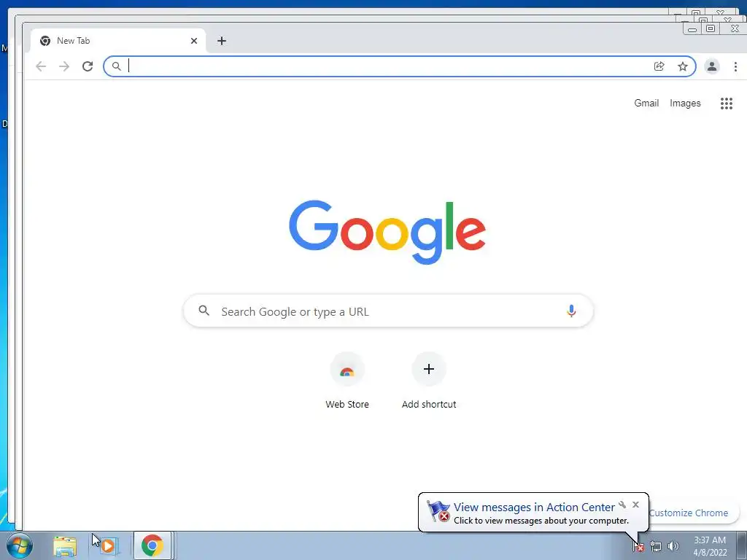Click the Google logo
This screenshot has width=747, height=560.
pos(387,233)
